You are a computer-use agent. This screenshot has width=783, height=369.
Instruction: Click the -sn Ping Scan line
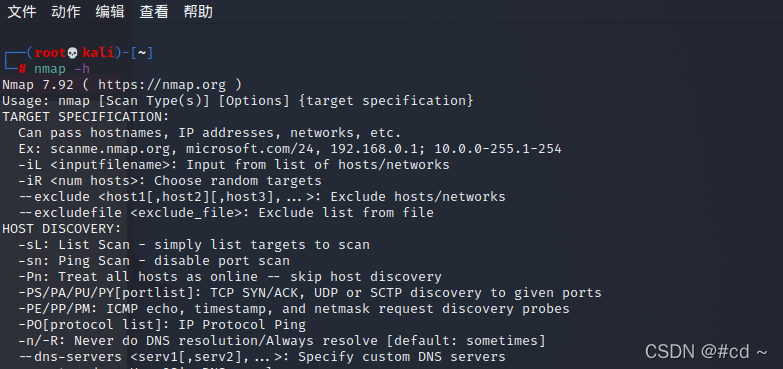tap(154, 261)
